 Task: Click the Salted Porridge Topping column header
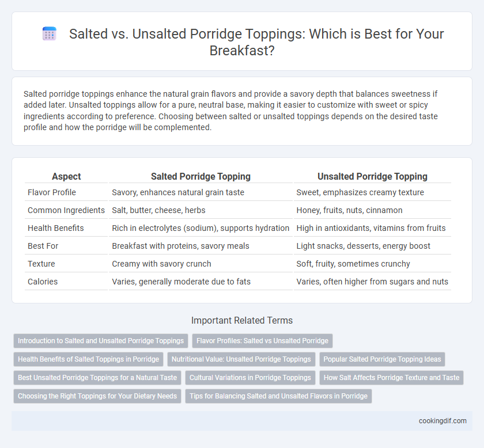201,176
